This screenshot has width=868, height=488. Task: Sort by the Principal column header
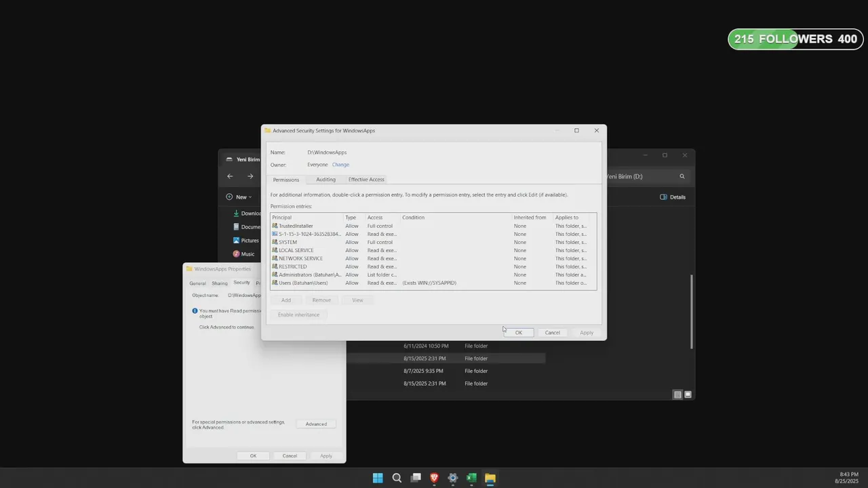point(307,218)
